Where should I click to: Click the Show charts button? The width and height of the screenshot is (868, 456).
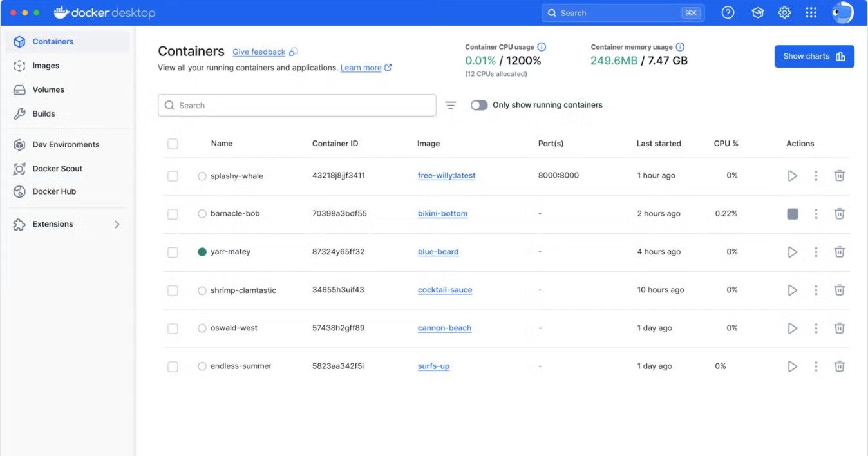814,57
